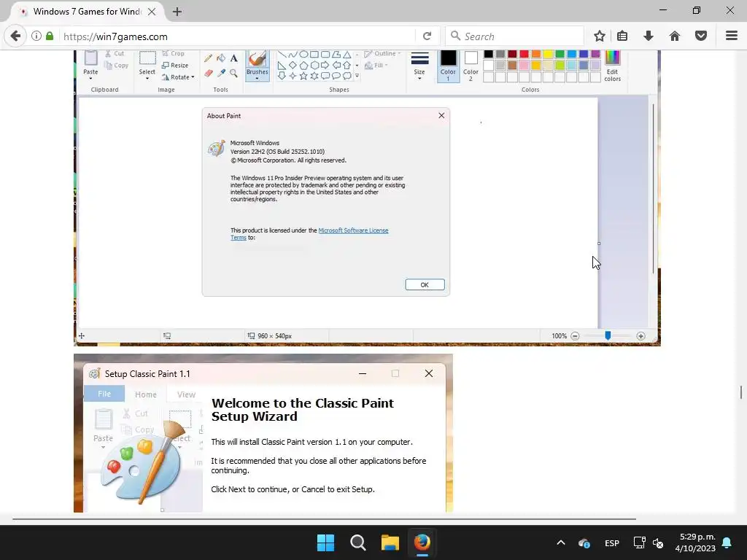The width and height of the screenshot is (747, 560).
Task: Expand the Select dropdown arrow
Action: tap(147, 79)
